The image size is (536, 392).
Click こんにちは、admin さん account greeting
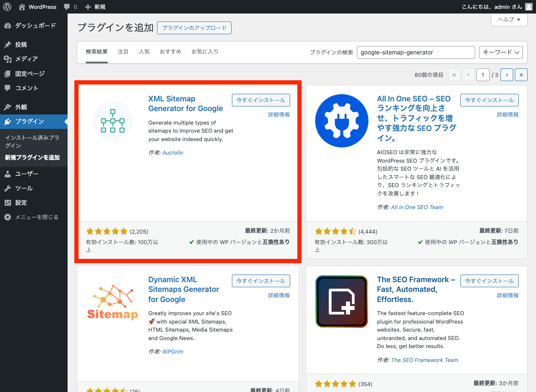492,7
